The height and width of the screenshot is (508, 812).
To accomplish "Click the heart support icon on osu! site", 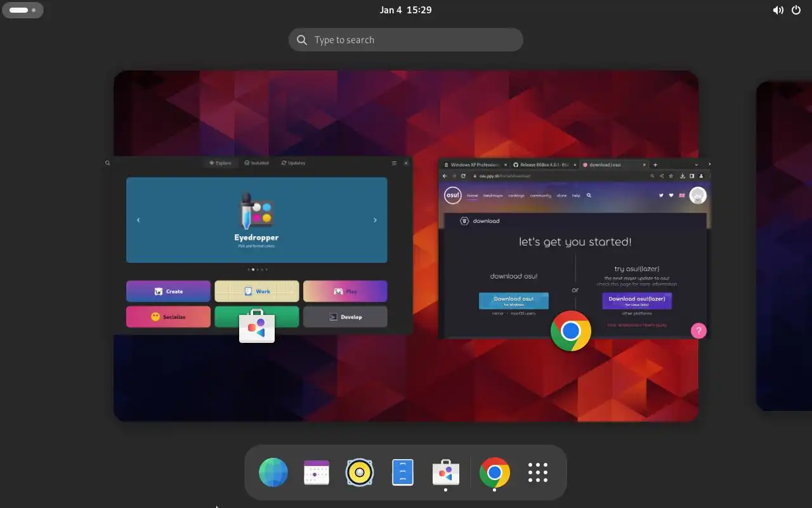I will [x=671, y=196].
